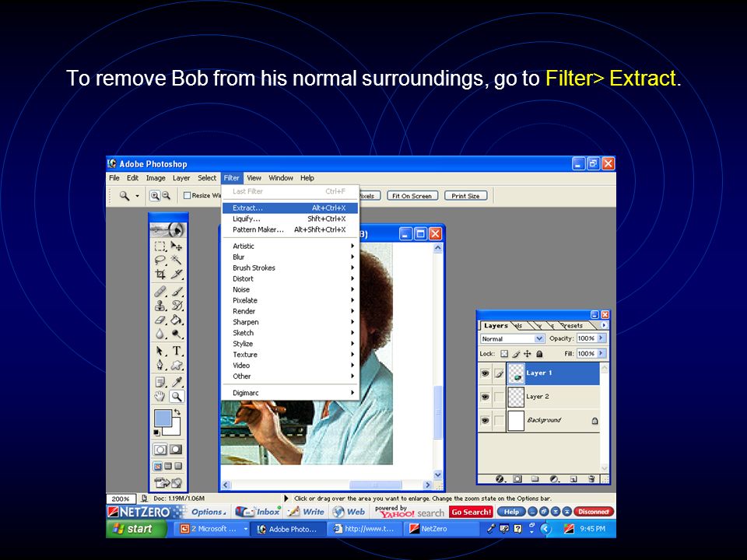Select the Dodge tool

point(177,334)
